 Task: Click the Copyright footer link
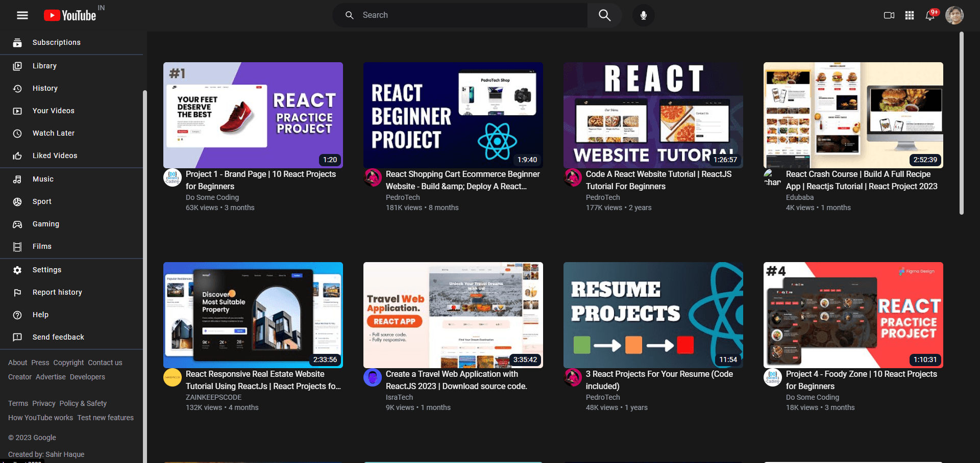(x=68, y=363)
